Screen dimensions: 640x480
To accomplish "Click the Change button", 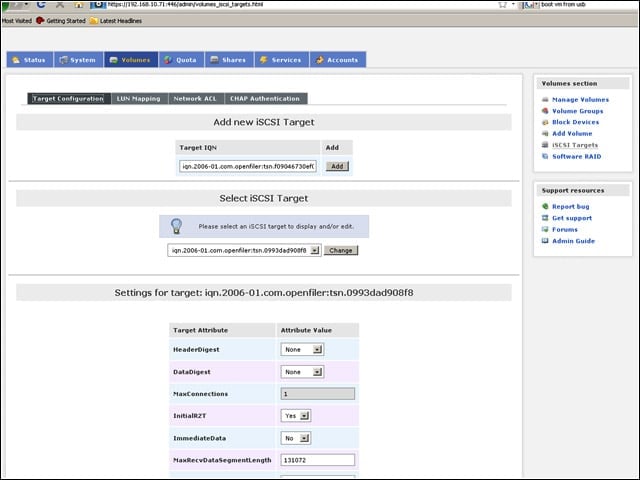I will (x=341, y=250).
